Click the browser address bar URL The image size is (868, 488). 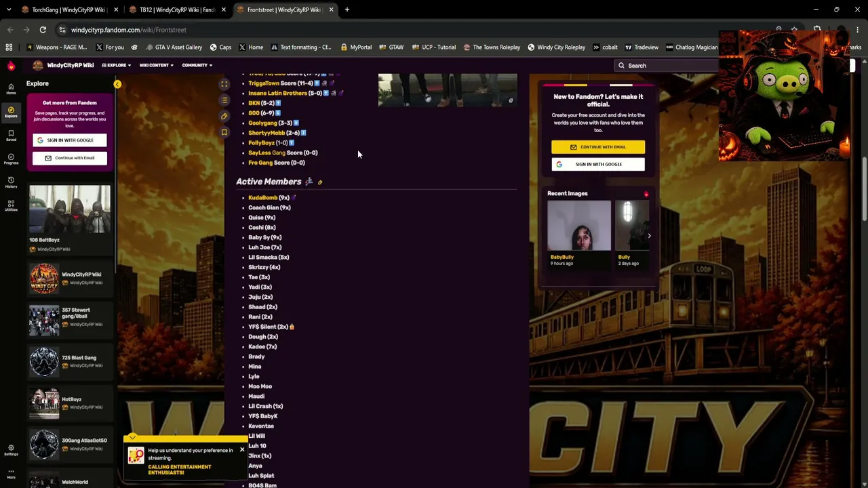point(128,30)
